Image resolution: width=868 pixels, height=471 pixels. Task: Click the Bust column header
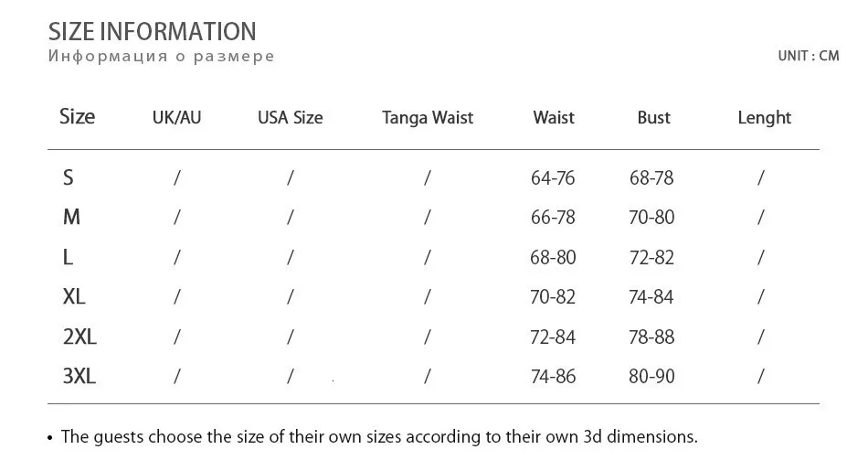point(654,117)
